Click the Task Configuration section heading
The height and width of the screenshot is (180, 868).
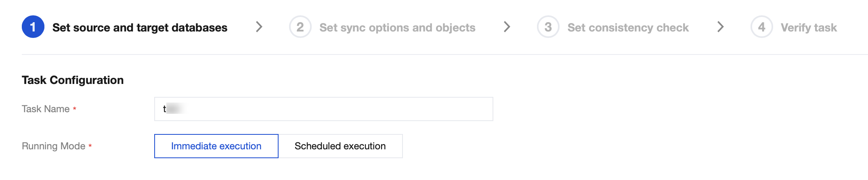pyautogui.click(x=73, y=80)
